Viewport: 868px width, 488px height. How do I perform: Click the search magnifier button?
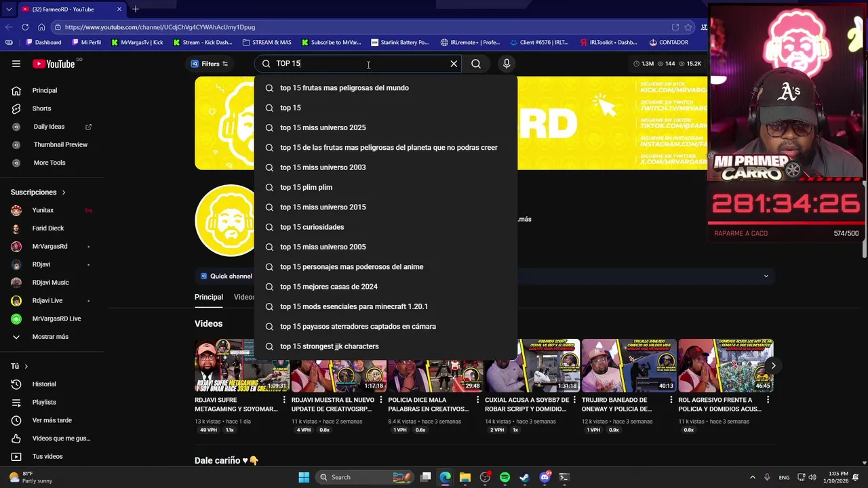(476, 64)
